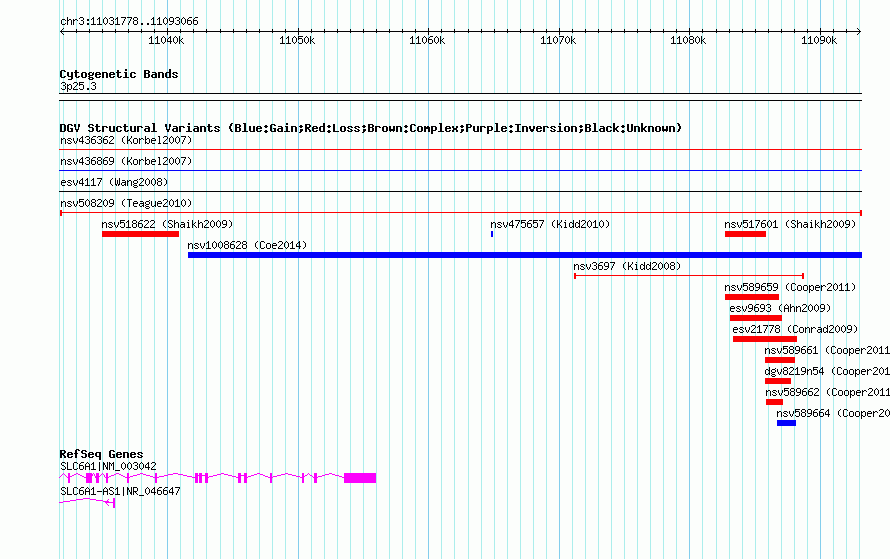Select the esv21778 (Conrad2009) red bar

765,339
